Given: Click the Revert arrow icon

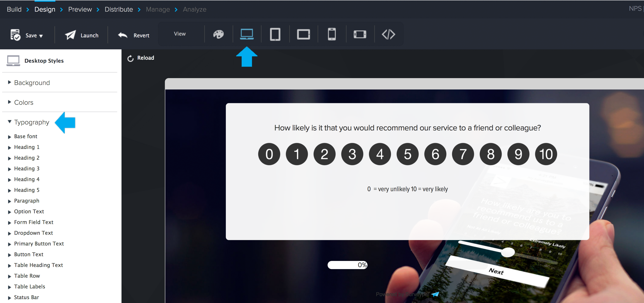Looking at the screenshot, I should pyautogui.click(x=123, y=35).
